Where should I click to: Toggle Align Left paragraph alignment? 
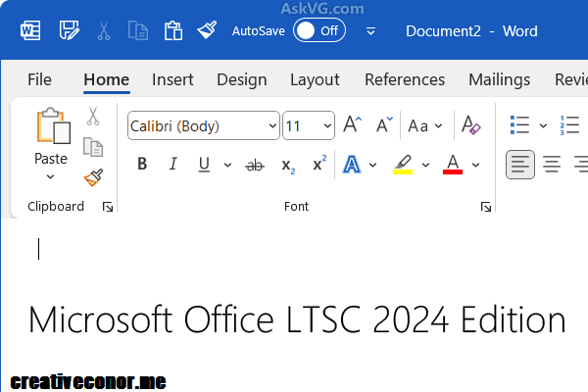(520, 165)
